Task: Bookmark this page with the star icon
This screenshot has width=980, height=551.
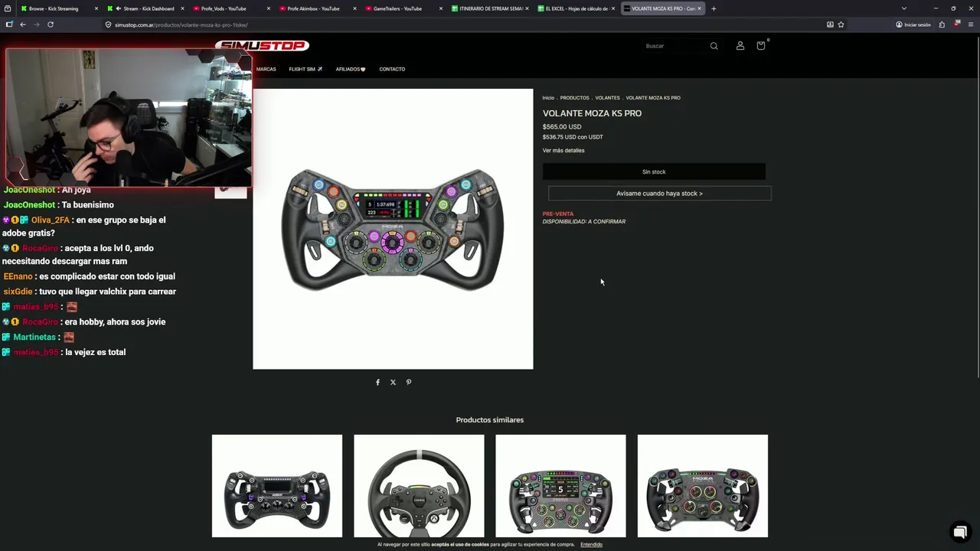Action: pyautogui.click(x=841, y=24)
